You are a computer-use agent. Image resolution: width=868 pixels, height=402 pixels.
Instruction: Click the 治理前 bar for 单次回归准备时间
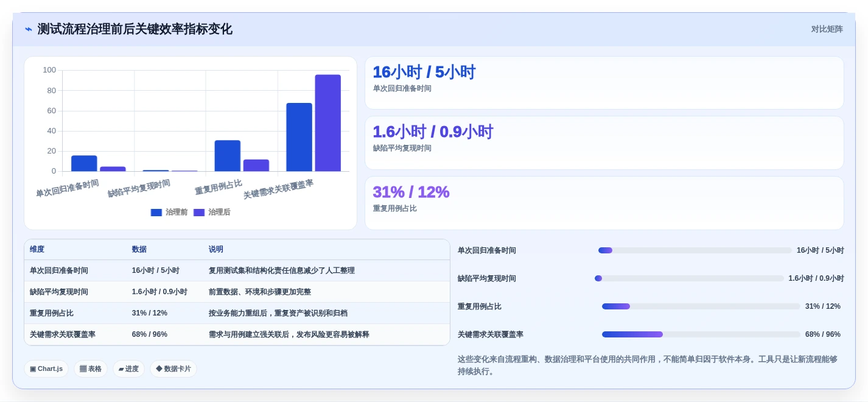pos(84,163)
